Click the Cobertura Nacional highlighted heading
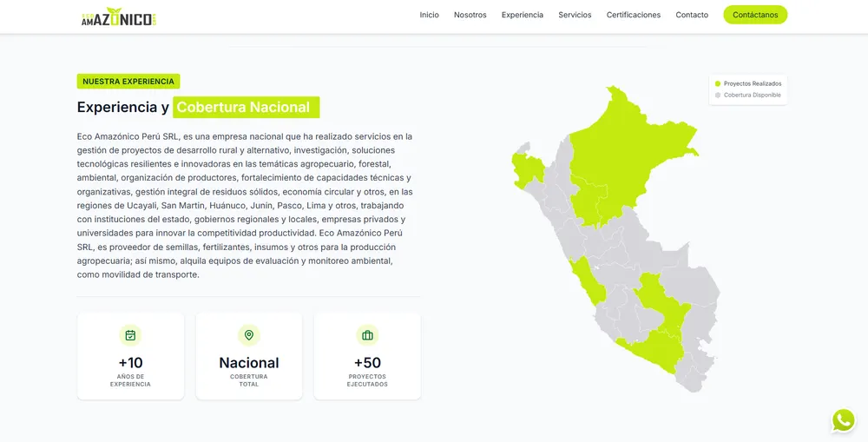Viewport: 868px width, 442px height. [246, 108]
